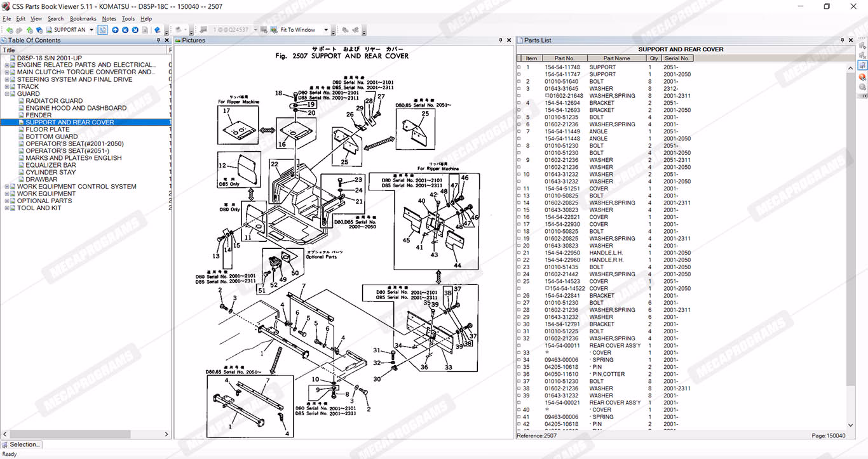This screenshot has width=868, height=459.
Task: Tick the checkbox for item 2 BOLT row
Action: pos(519,82)
